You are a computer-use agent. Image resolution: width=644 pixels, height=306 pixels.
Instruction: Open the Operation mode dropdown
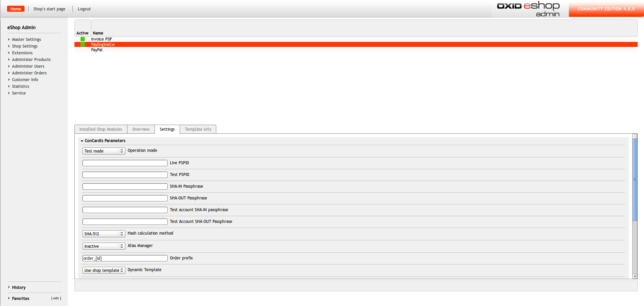point(104,151)
